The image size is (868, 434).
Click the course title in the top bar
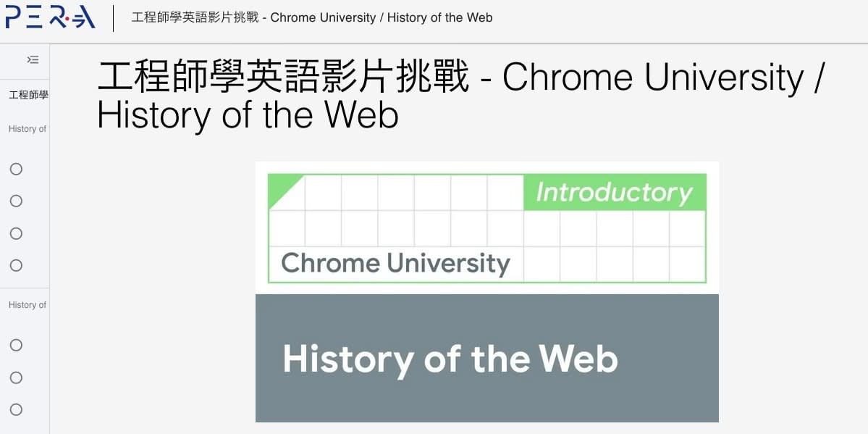[311, 17]
